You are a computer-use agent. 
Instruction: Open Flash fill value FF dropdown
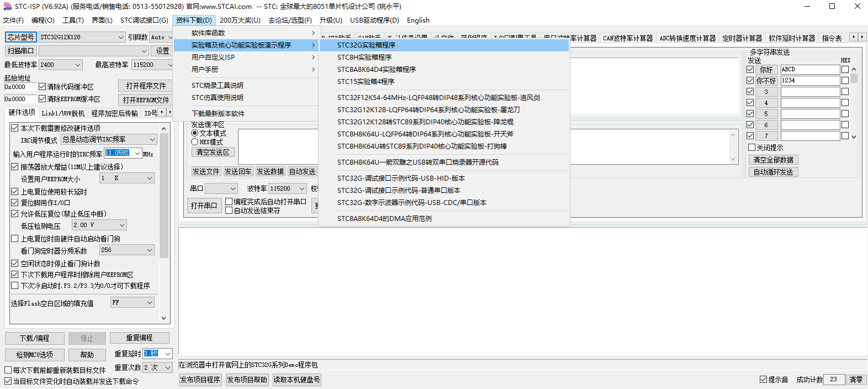click(x=133, y=302)
